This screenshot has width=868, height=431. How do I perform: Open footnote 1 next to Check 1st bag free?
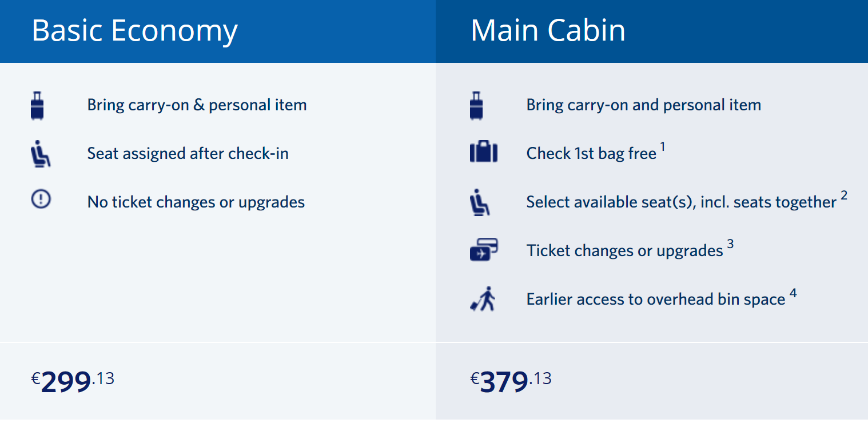[663, 147]
